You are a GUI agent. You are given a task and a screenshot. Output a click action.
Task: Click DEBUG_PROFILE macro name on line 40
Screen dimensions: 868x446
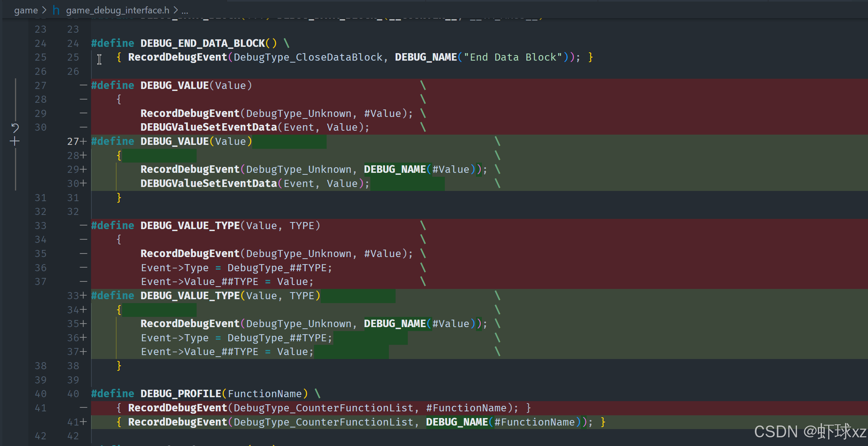(180, 394)
